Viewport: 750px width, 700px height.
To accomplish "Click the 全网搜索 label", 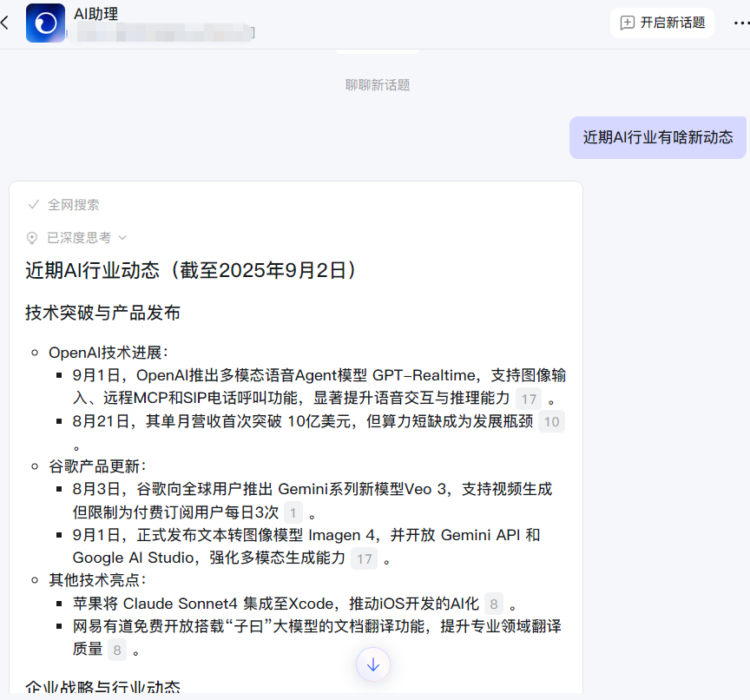I will [x=73, y=205].
